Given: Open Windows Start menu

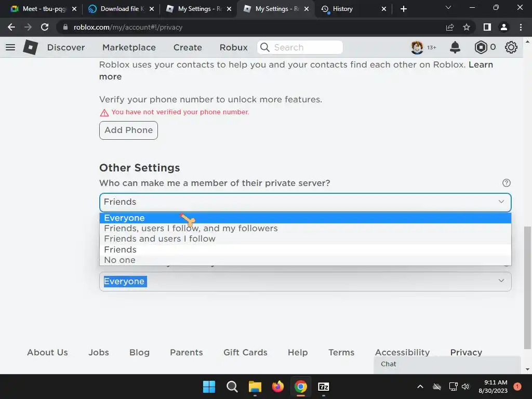Looking at the screenshot, I should coord(209,387).
